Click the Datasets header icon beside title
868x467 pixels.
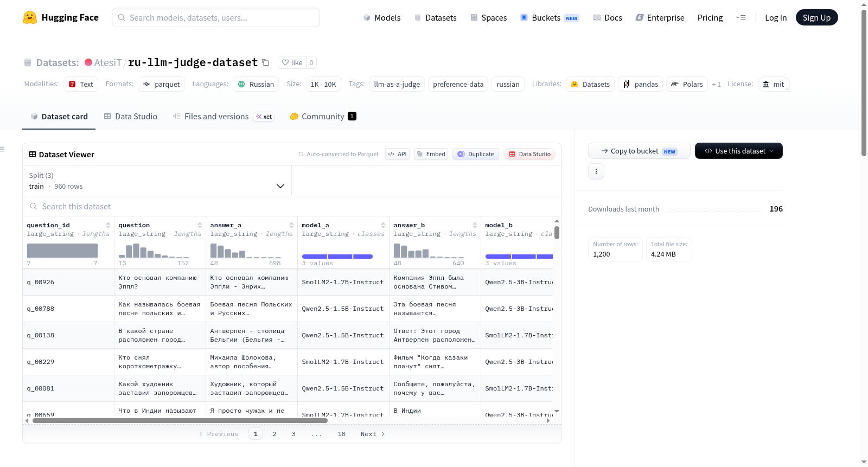(28, 62)
